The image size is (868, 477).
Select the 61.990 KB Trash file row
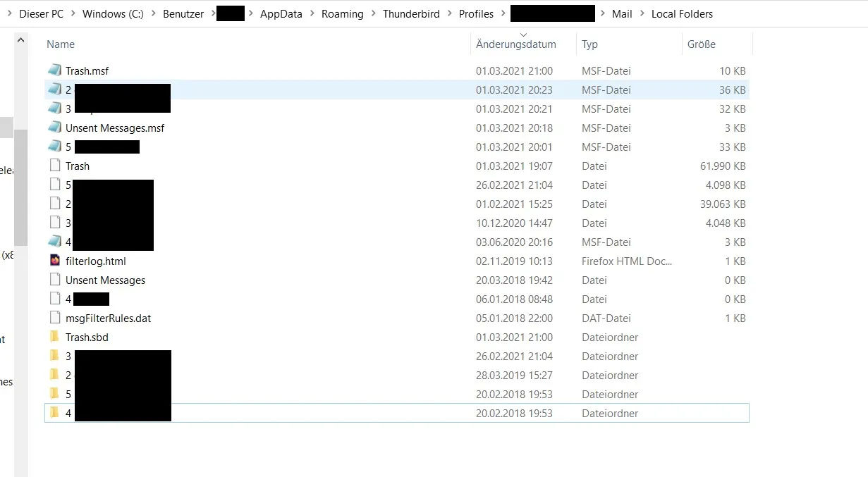click(397, 166)
